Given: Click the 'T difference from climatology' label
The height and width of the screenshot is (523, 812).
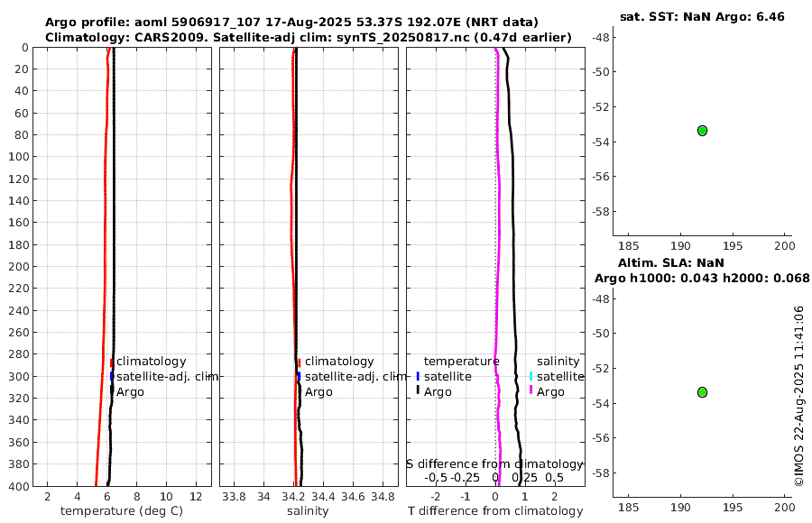Looking at the screenshot, I should 495,511.
